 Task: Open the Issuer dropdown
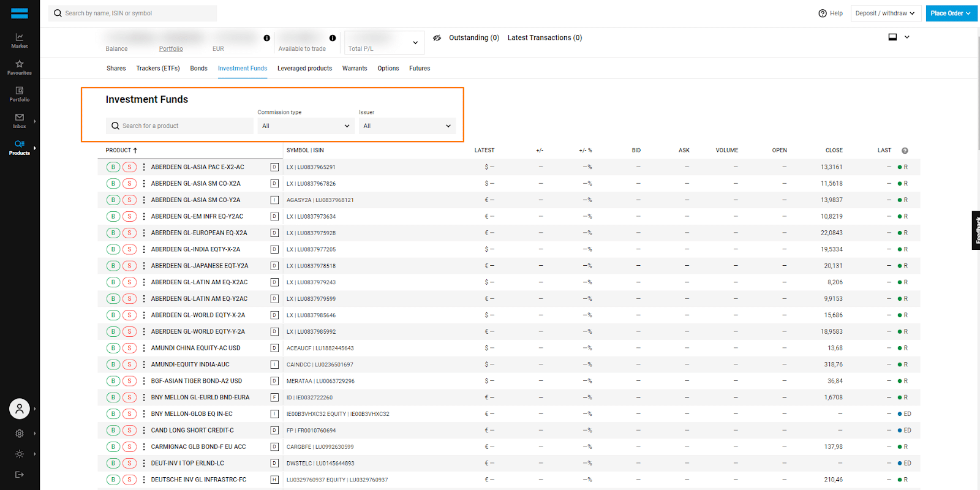coord(407,126)
